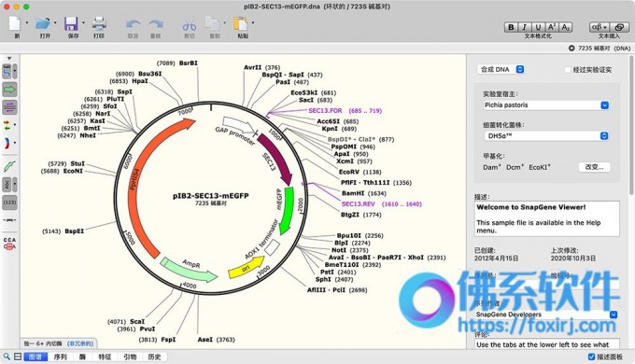
Task: Uncheck the description panel checkbox
Action: pyautogui.click(x=591, y=357)
